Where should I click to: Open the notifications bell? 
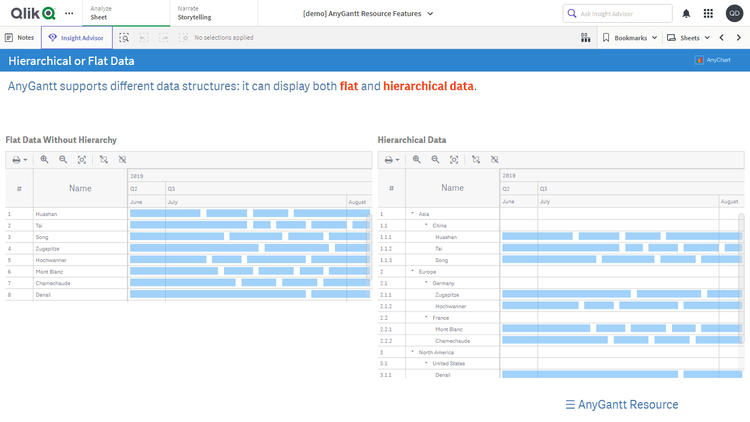(686, 13)
